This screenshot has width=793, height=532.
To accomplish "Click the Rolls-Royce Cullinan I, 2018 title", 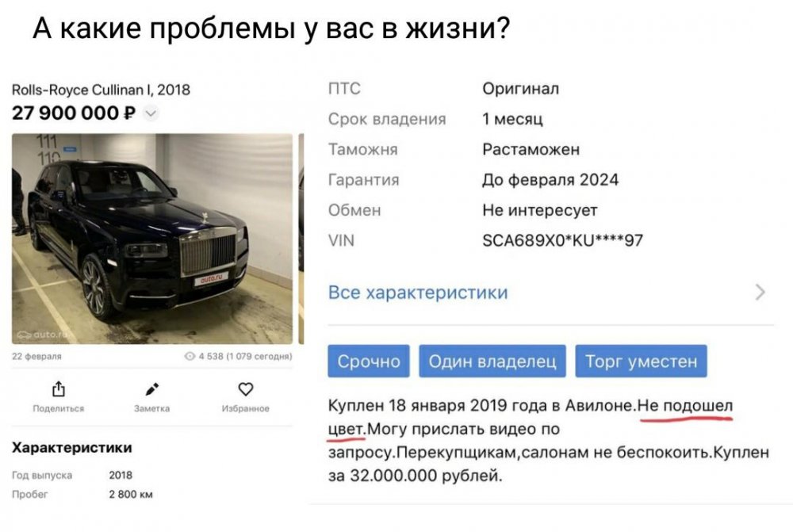I will coord(102,90).
